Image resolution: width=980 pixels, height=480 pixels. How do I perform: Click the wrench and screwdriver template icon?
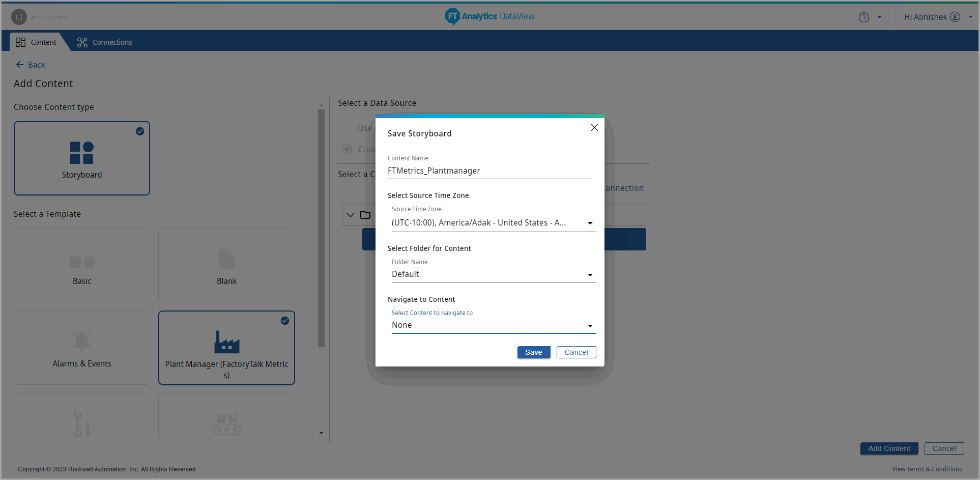pos(82,424)
